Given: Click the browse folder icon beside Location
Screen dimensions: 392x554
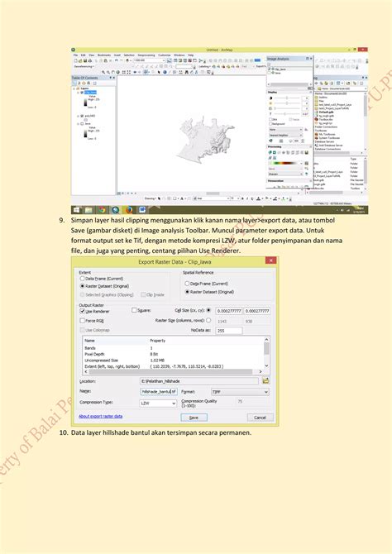Looking at the screenshot, I should (265, 380).
